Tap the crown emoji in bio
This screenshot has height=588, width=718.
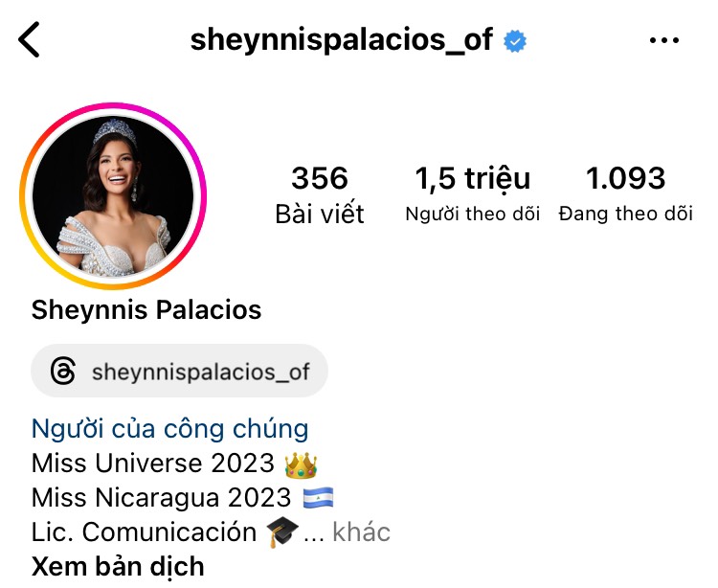[x=301, y=464]
